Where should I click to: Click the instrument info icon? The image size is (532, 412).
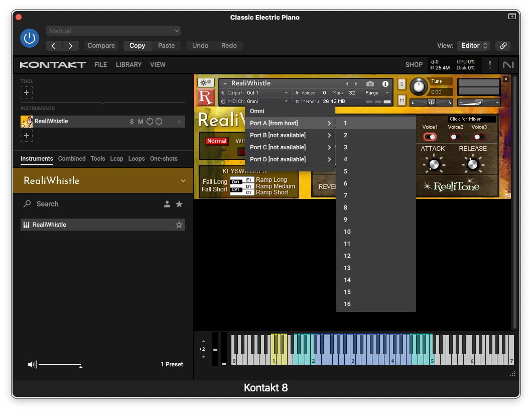point(385,83)
